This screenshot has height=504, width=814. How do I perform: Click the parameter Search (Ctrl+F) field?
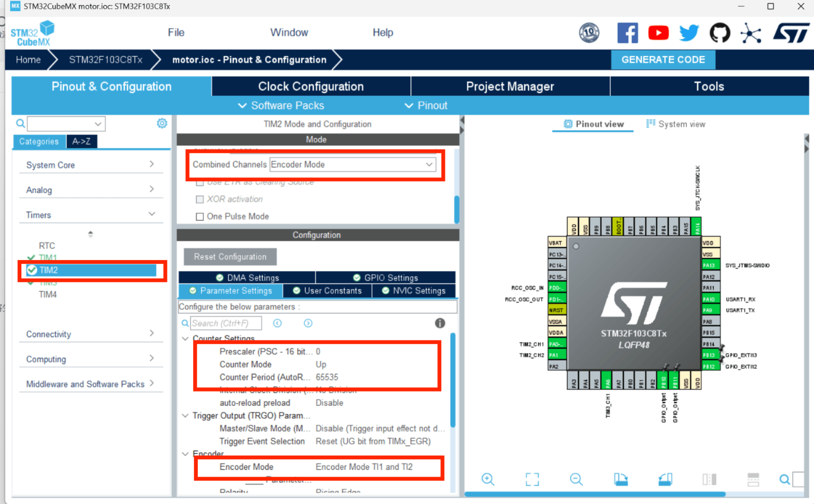[226, 323]
